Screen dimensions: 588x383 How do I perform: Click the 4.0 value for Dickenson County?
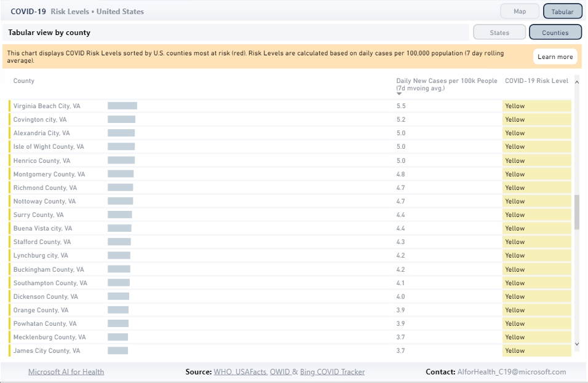click(400, 296)
